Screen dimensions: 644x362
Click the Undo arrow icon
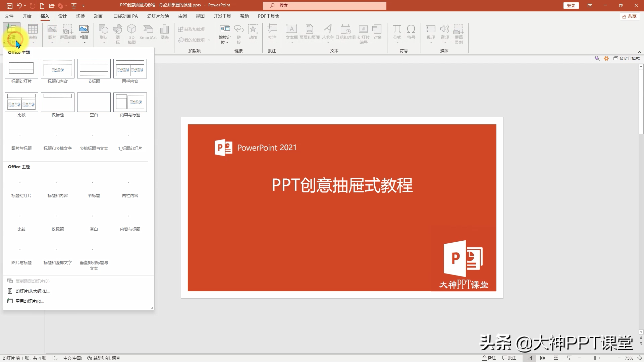coord(19,6)
